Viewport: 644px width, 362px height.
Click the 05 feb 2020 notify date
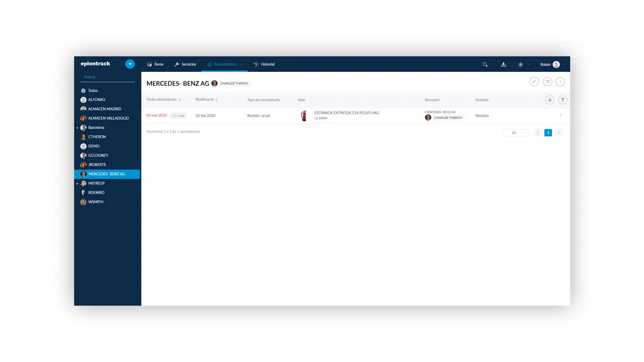(205, 116)
